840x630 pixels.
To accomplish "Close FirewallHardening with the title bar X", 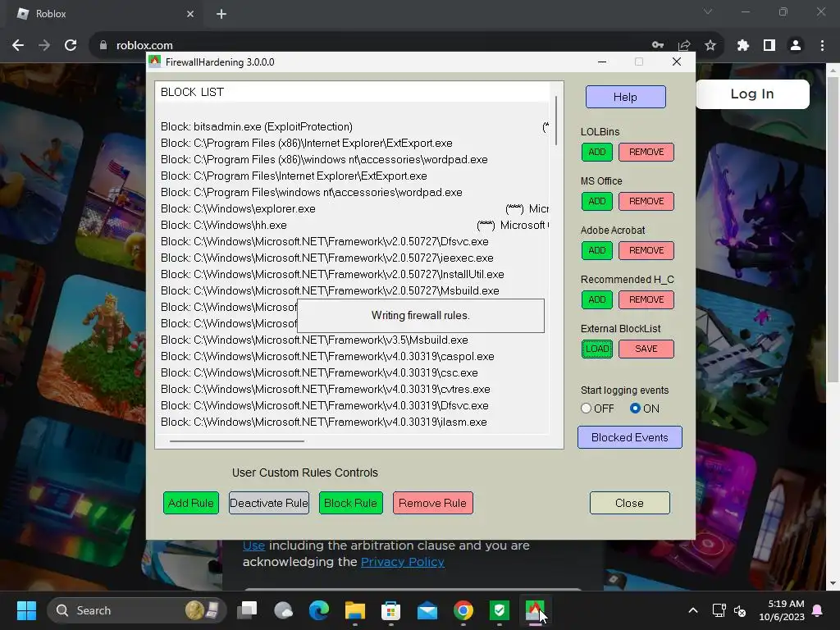I will [677, 62].
